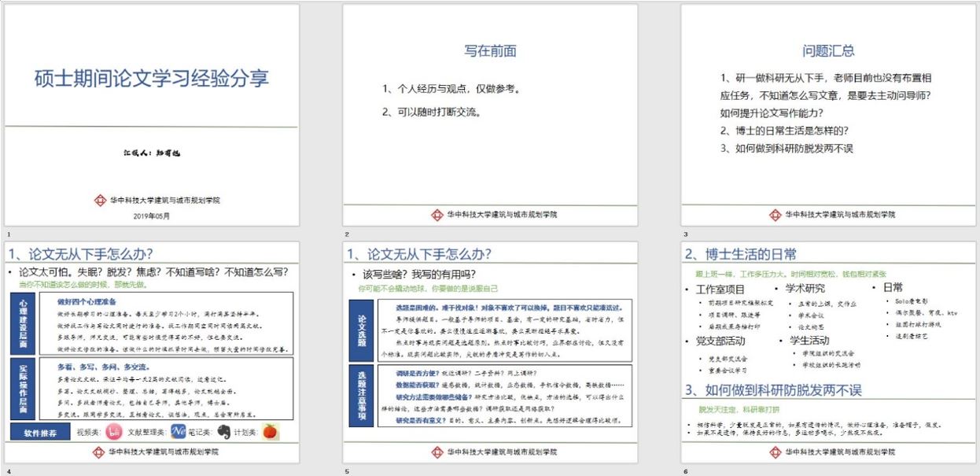Select the 写在前面 slide heading
This screenshot has width=980, height=476.
[490, 51]
